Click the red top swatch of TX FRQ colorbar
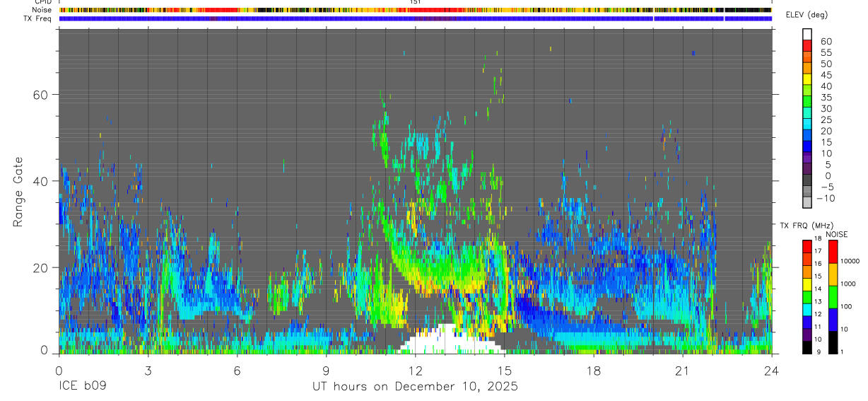Viewport: 868px width, 401px height. (x=807, y=247)
